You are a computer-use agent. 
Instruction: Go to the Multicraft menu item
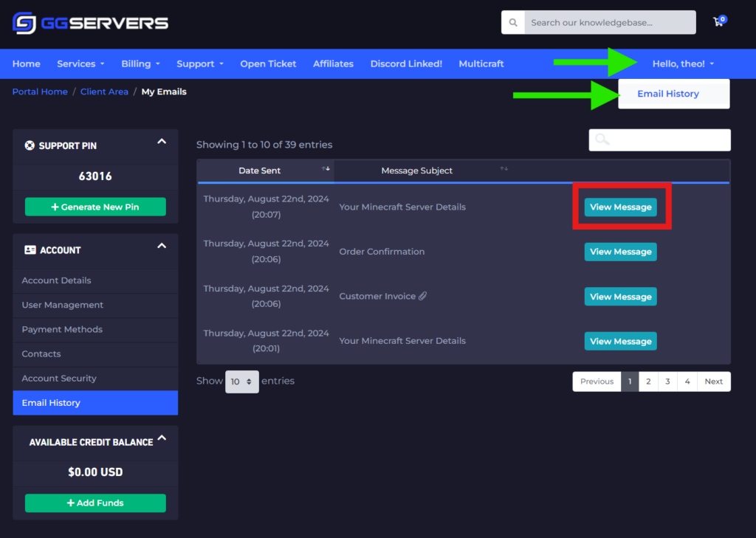[x=481, y=64]
